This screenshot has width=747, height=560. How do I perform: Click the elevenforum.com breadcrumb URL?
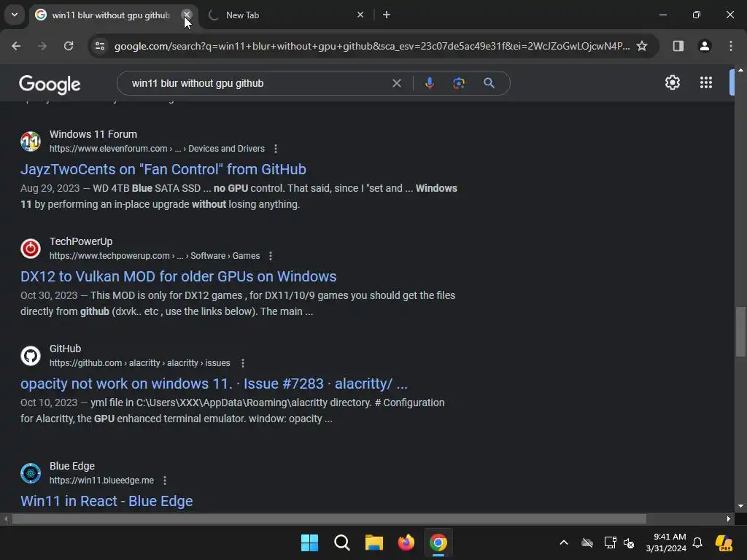[157, 149]
